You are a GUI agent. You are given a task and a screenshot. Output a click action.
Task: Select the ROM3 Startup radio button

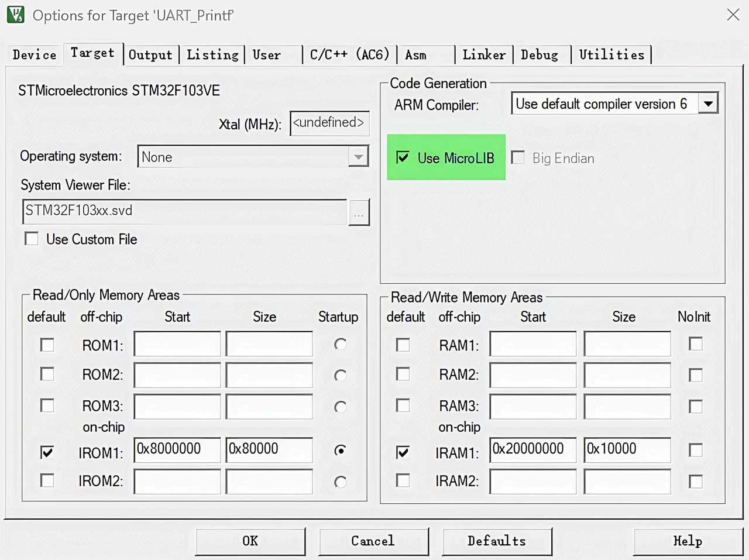(340, 407)
